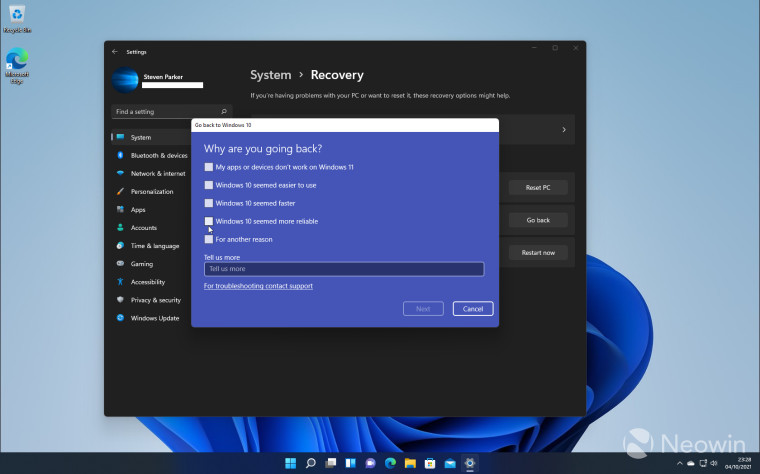Click the Reset PC button
This screenshot has height=474, width=760.
tap(538, 188)
